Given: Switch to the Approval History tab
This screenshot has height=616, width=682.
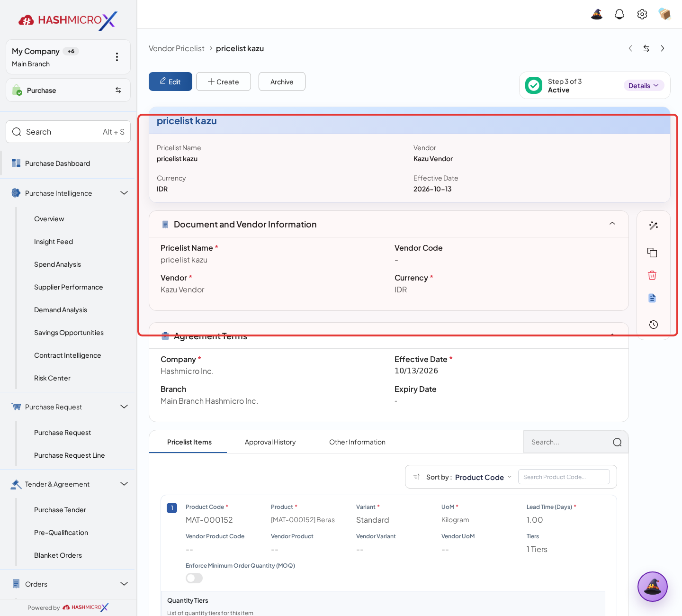Looking at the screenshot, I should point(270,442).
